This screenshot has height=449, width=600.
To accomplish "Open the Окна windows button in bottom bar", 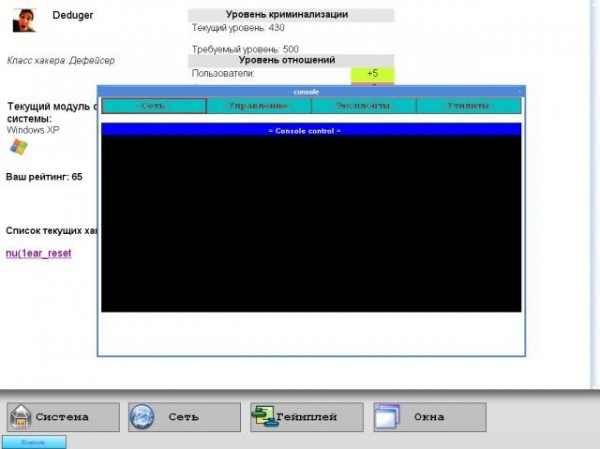I will coord(430,417).
